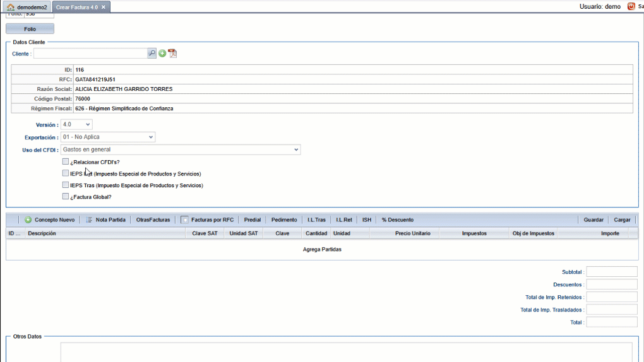Click the Facturas por RFC icon
The height and width of the screenshot is (362, 644).
[x=185, y=220]
